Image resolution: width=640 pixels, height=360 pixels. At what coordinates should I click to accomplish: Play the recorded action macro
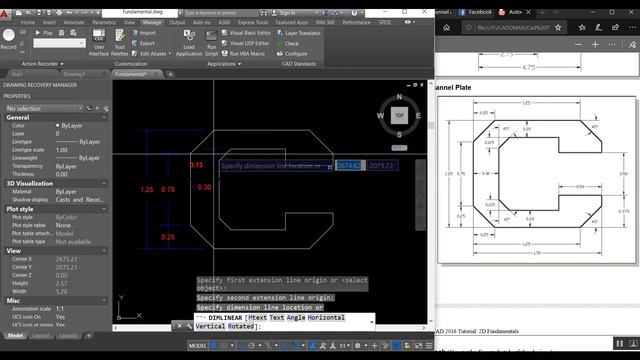(x=44, y=33)
